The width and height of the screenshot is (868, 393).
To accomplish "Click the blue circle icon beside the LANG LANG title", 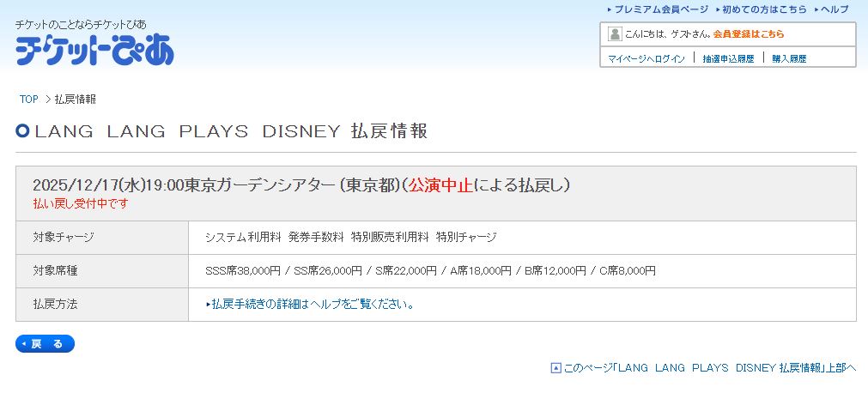I will [23, 131].
